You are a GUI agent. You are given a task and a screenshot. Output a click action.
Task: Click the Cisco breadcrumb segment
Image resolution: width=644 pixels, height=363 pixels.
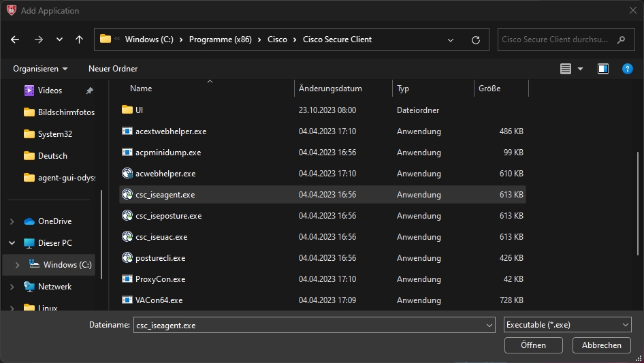[x=277, y=40]
